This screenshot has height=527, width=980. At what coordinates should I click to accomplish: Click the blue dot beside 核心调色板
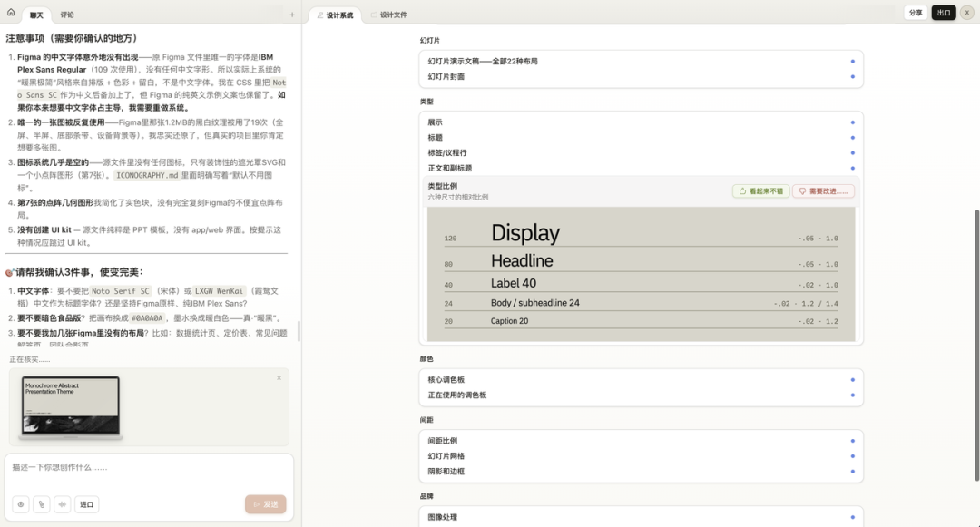click(852, 380)
